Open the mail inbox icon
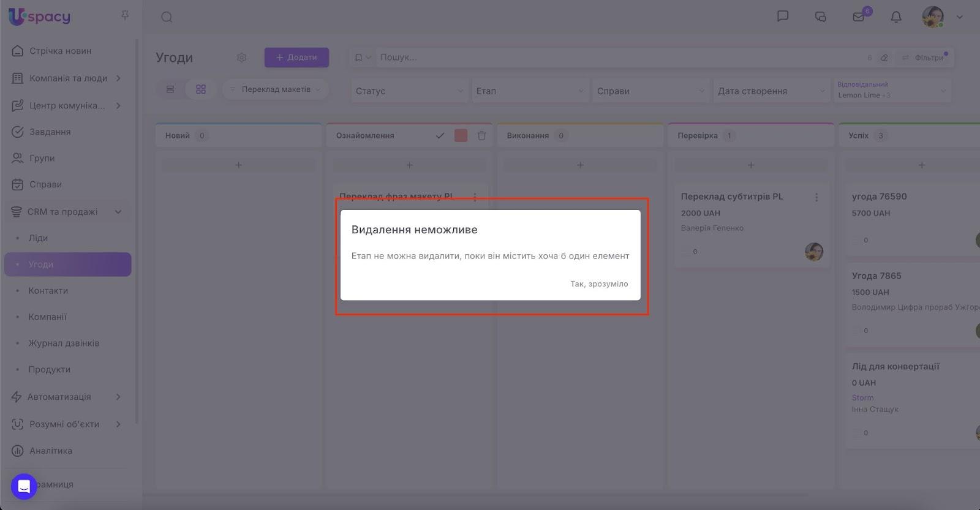 tap(858, 17)
